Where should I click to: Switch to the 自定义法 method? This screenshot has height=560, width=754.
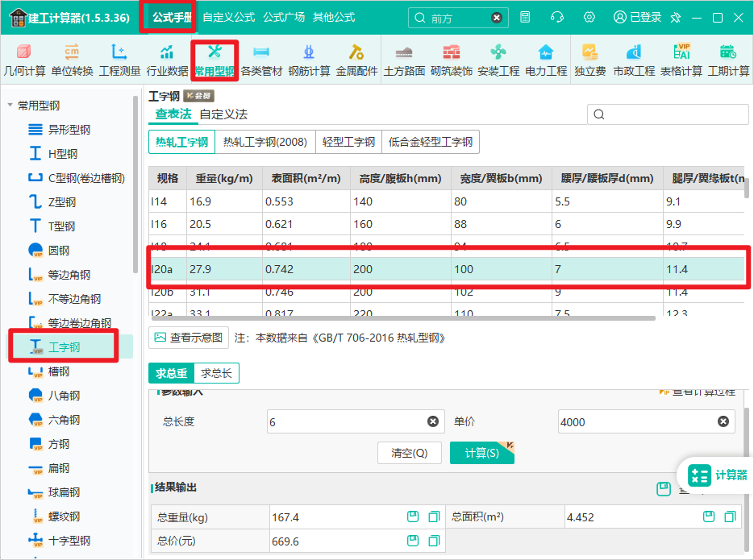click(223, 114)
